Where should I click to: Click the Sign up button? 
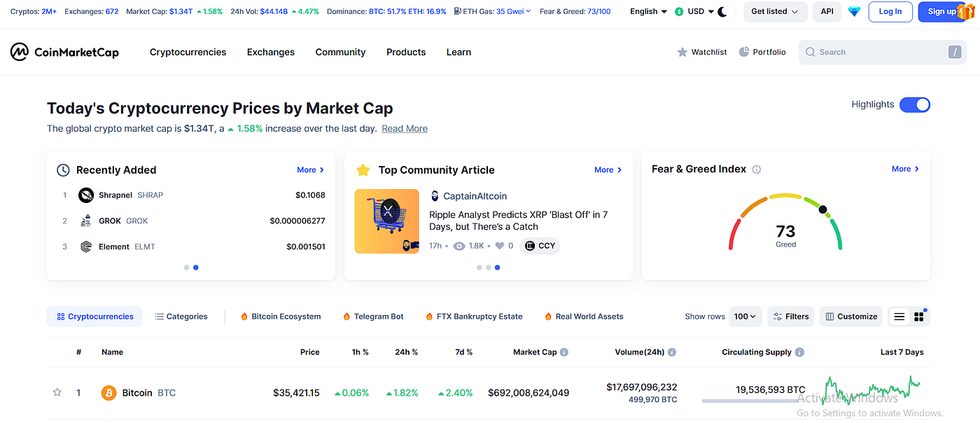click(x=941, y=11)
